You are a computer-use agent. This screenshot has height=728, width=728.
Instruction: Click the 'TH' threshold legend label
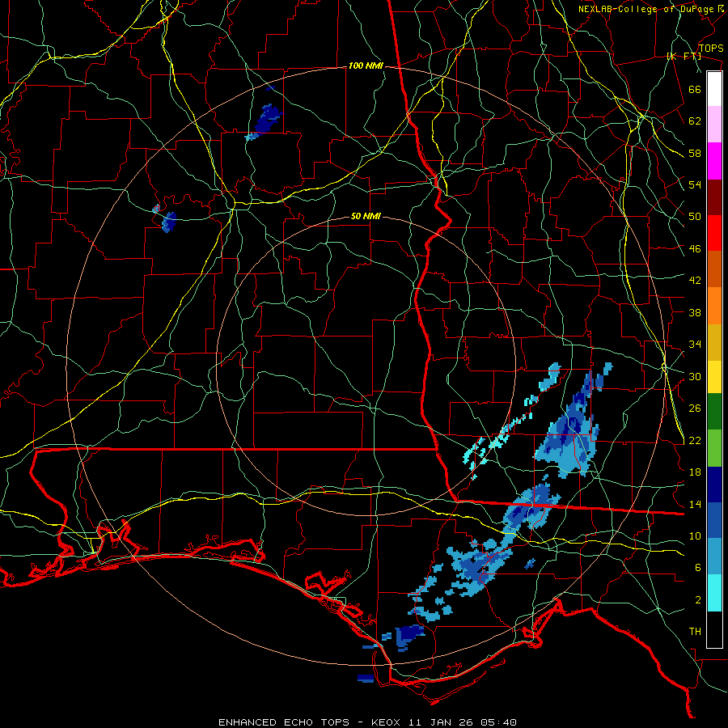click(x=695, y=632)
